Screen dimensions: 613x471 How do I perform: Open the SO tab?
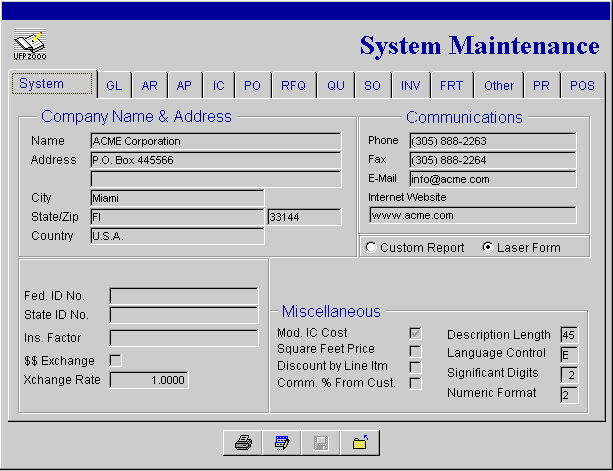tap(372, 86)
